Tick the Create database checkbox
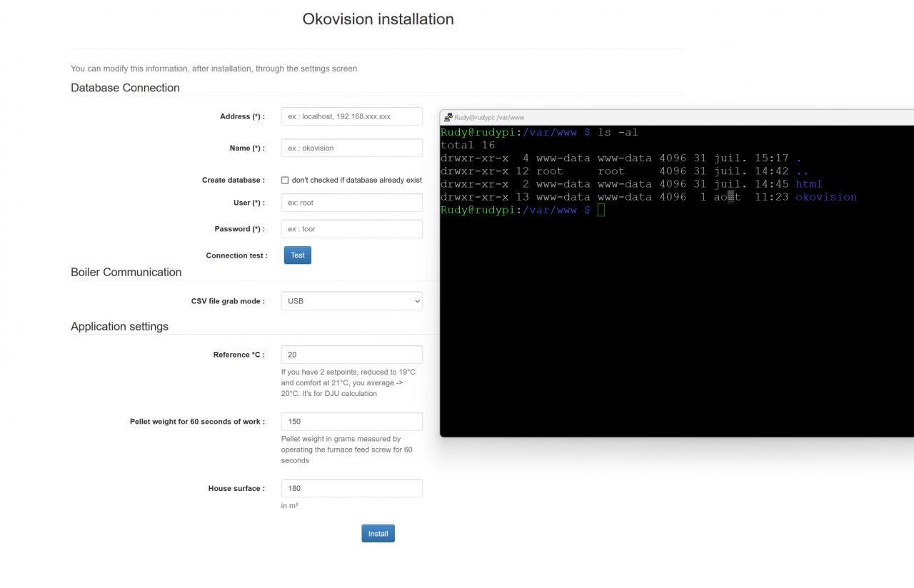This screenshot has height=588, width=914. 285,181
